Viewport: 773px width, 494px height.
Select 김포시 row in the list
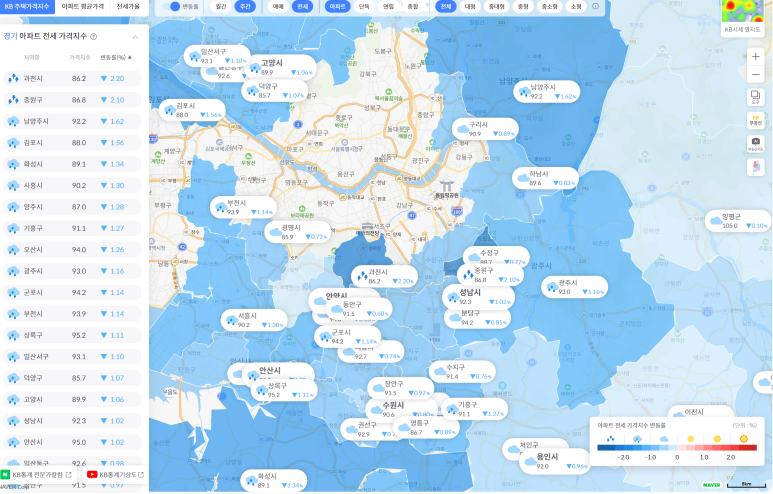click(x=72, y=143)
